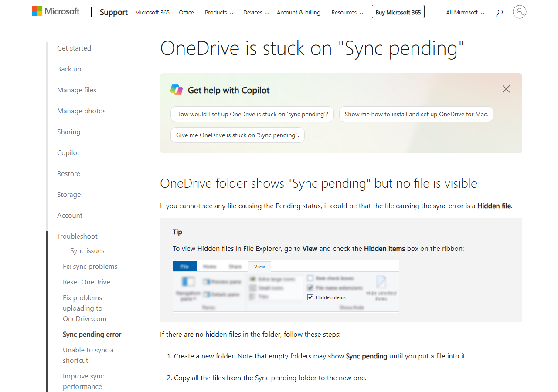The height and width of the screenshot is (392, 558).
Task: Open the Restore sidebar section
Action: tap(69, 174)
